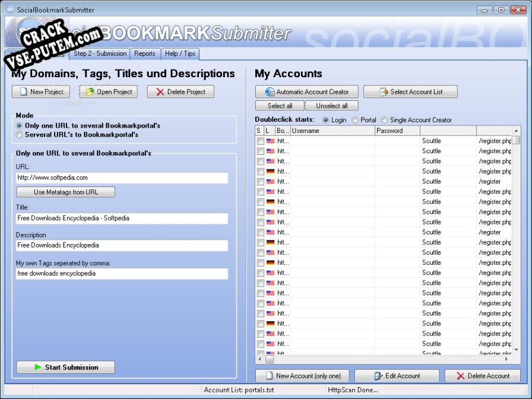Click the vertical scrollbar thumb
This screenshot has width=532, height=399.
click(516, 140)
